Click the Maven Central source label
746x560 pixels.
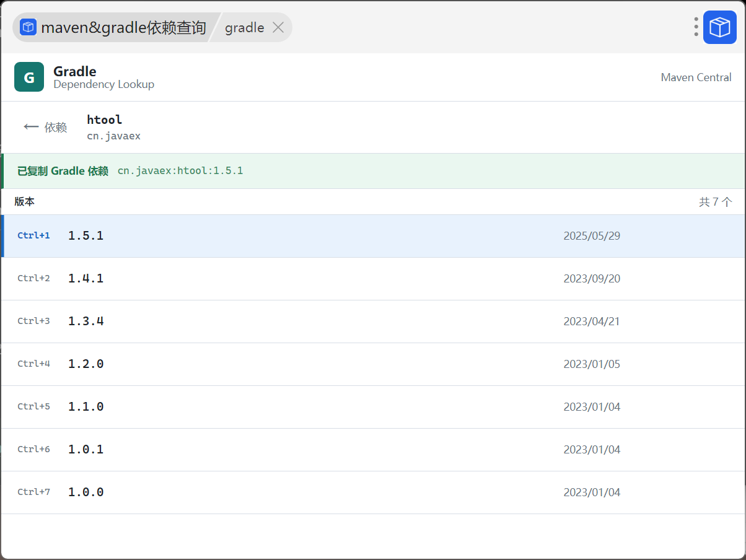tap(696, 77)
